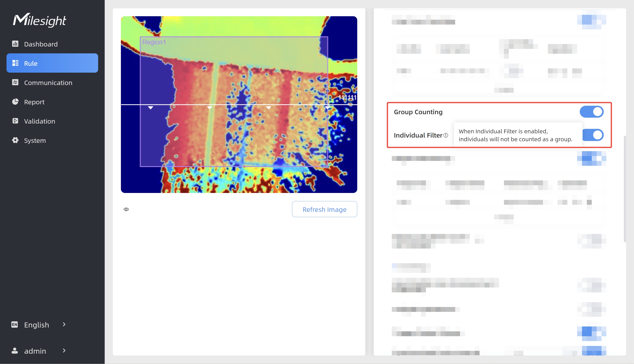This screenshot has width=634, height=364.
Task: Toggle the eye visibility icon below image
Action: 126,209
